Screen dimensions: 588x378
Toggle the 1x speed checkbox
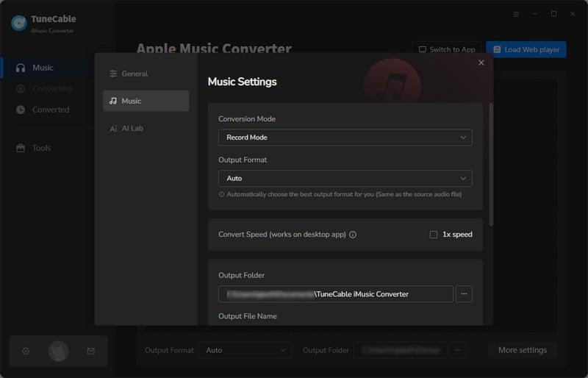(x=434, y=235)
